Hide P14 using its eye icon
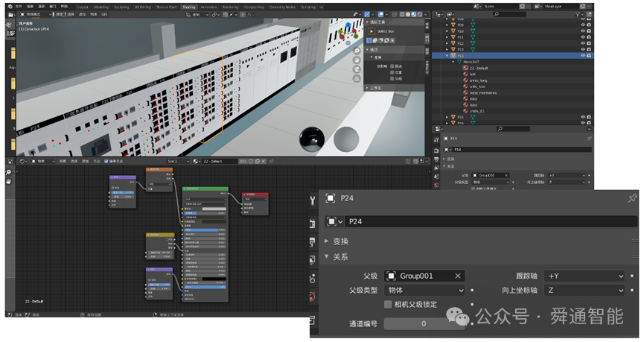 [x=583, y=55]
